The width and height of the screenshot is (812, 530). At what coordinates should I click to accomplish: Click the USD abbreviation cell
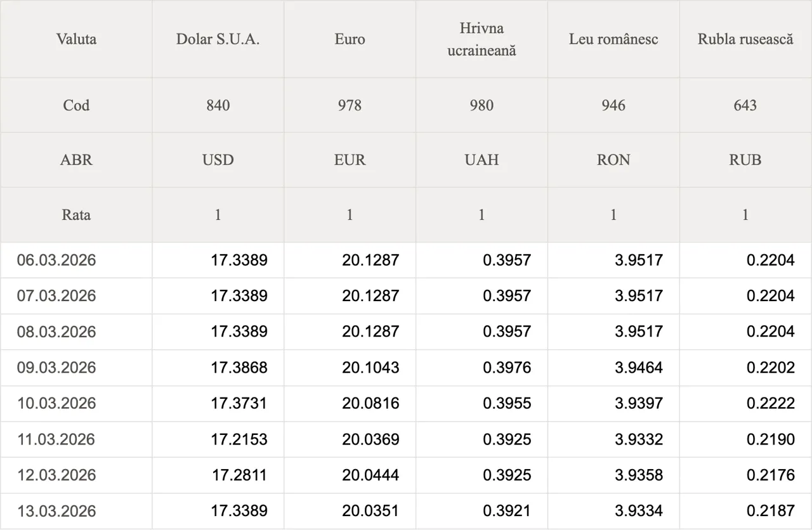[x=218, y=160]
